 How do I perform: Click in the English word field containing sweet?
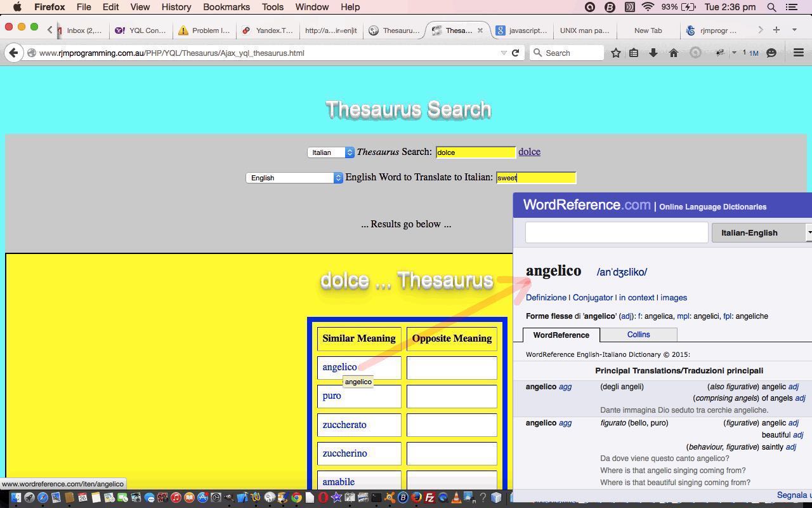pos(536,178)
